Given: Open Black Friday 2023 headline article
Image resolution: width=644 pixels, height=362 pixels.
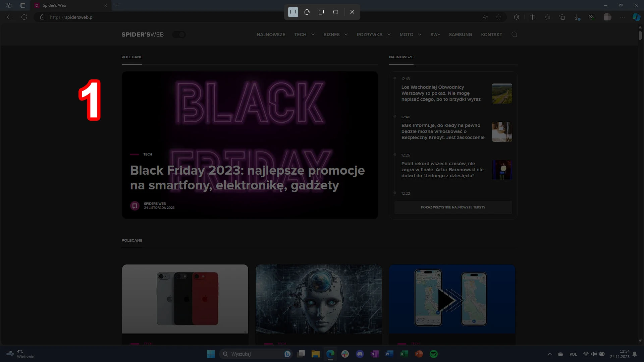Looking at the screenshot, I should pos(248,178).
